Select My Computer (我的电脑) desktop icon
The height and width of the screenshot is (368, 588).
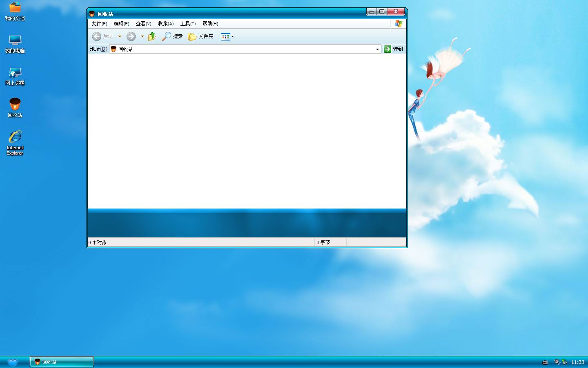(x=15, y=44)
